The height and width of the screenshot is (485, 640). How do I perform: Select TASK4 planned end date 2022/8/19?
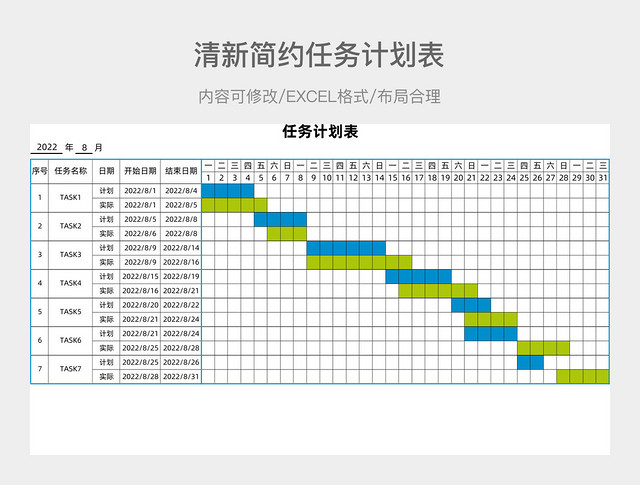181,276
